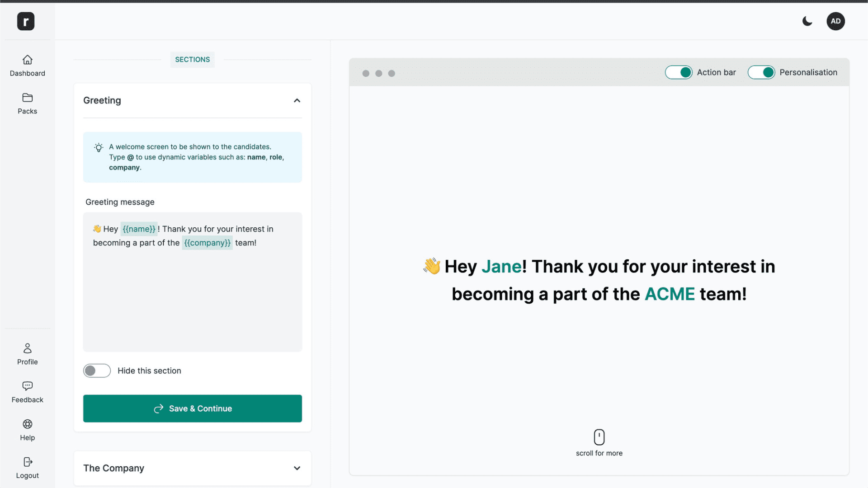
Task: Enable Hide this section toggle
Action: 97,371
